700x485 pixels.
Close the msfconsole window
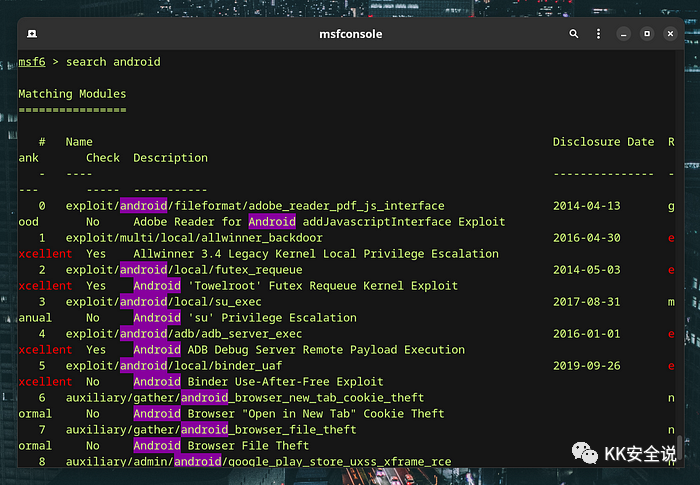(670, 34)
